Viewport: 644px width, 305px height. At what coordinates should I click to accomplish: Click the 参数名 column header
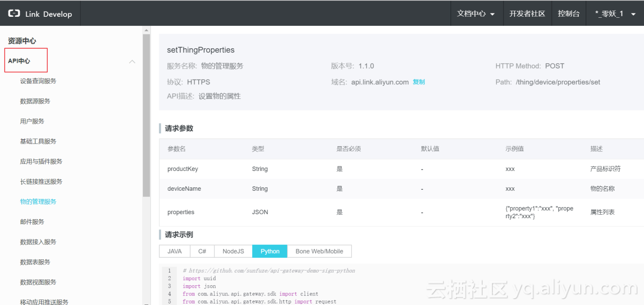176,149
